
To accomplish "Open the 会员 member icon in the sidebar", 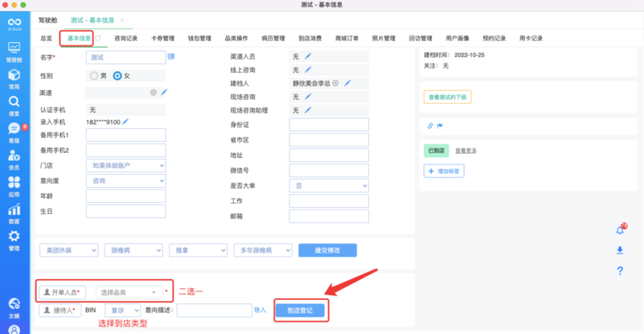I will coord(14,155).
